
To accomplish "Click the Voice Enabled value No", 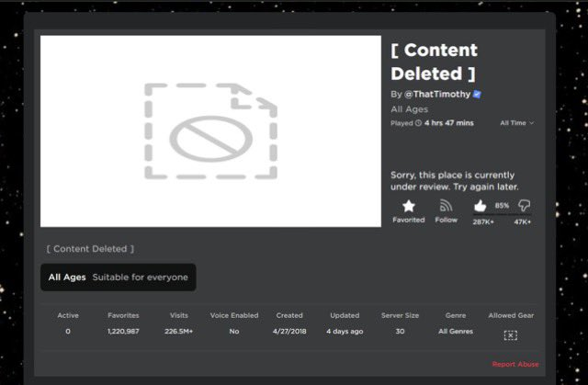I will click(234, 332).
